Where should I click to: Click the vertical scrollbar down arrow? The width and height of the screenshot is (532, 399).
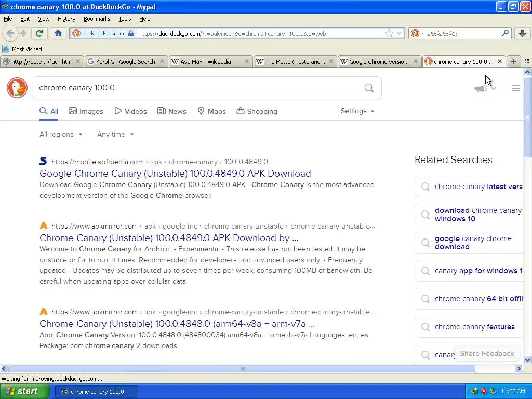(x=527, y=360)
